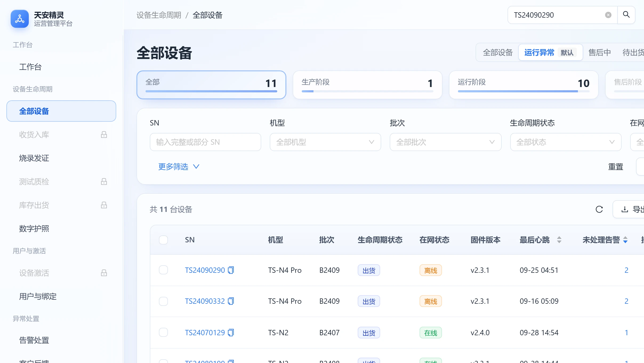Click the 设备生命周期 breadcrumb

[x=159, y=15]
